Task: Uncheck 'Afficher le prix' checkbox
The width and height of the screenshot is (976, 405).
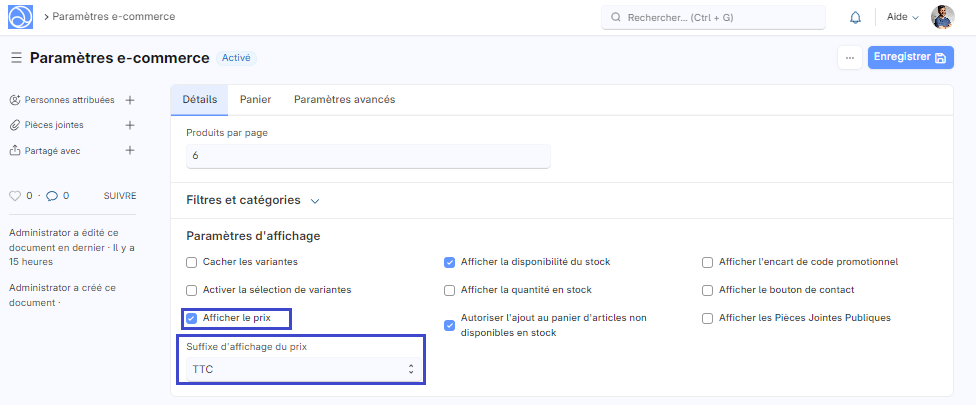Action: (192, 318)
